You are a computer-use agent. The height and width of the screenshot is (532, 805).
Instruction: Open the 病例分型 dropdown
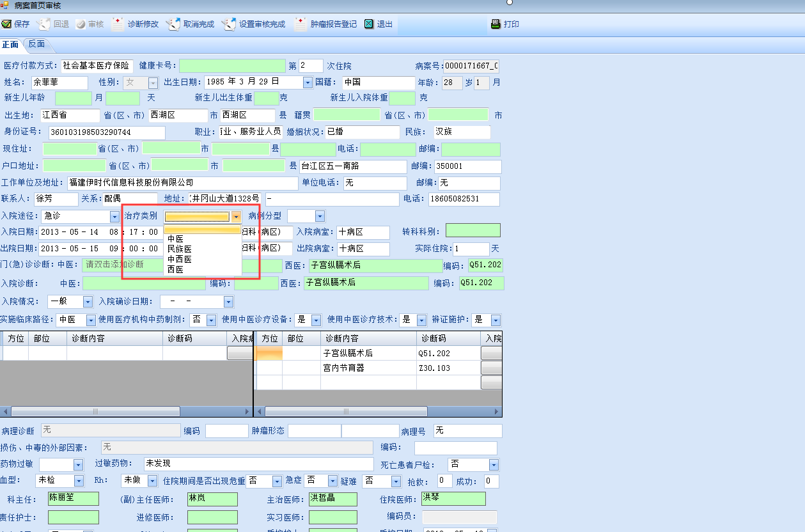tap(320, 217)
